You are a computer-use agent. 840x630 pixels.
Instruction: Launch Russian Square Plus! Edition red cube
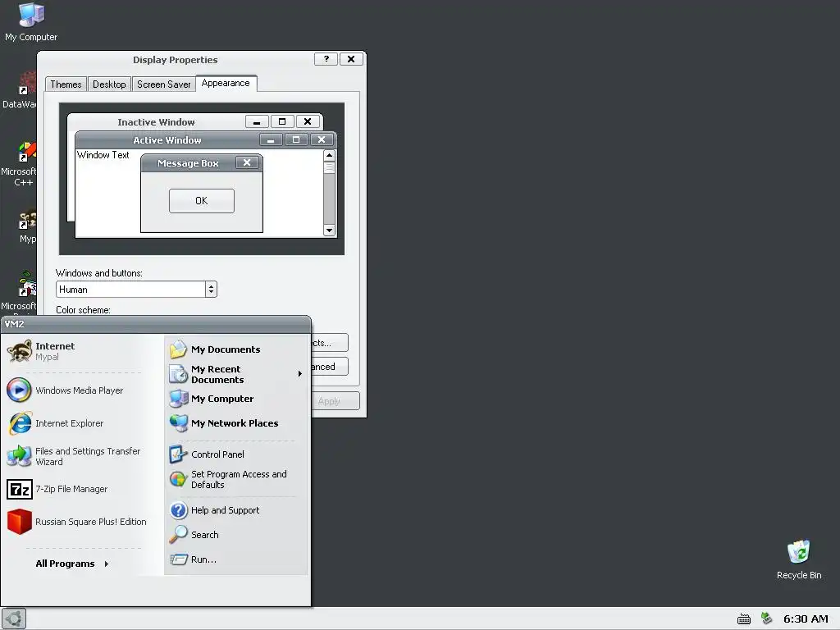[x=20, y=521]
